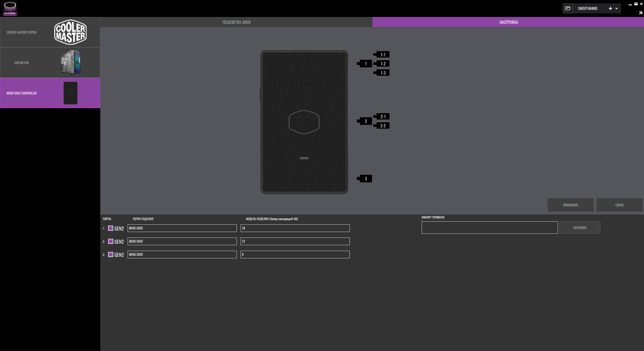
Task: Click the Модель изделия column header
Action: point(272,219)
